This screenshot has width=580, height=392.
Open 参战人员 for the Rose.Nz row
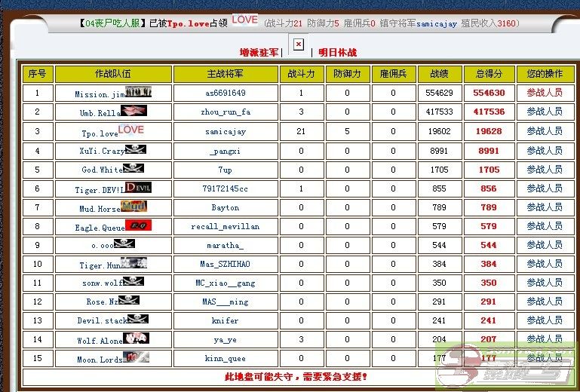(545, 302)
